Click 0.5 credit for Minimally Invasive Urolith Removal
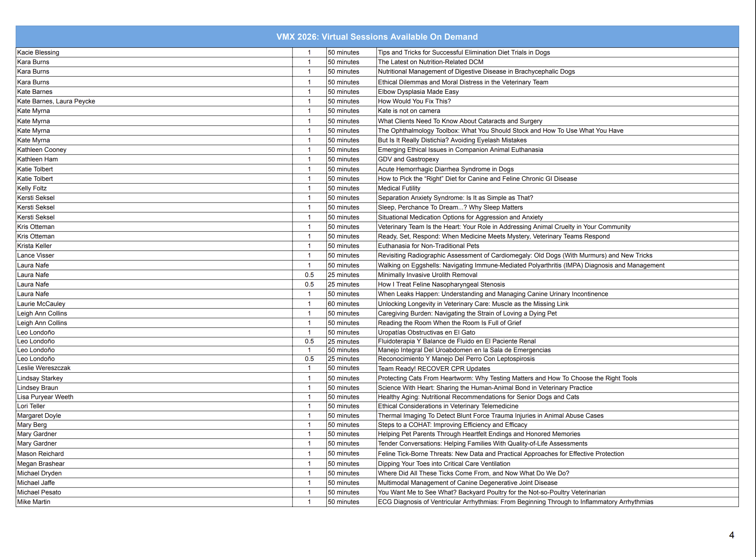The image size is (756, 557). click(x=309, y=275)
